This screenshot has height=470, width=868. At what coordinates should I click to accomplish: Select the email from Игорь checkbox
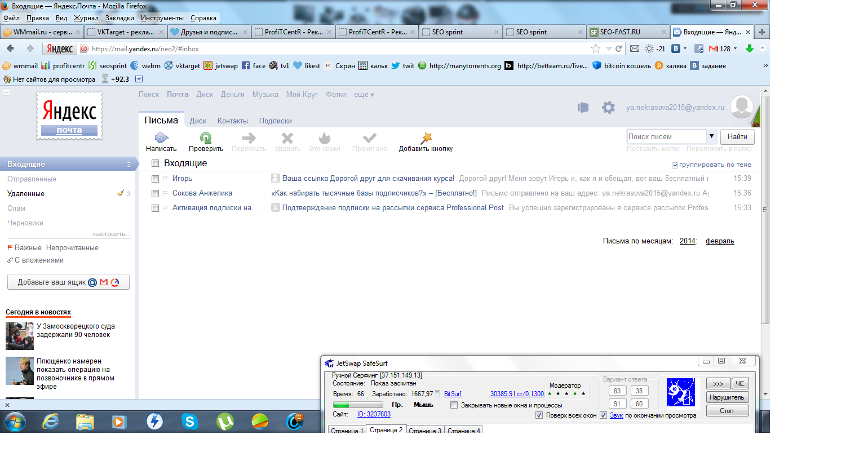pos(155,179)
